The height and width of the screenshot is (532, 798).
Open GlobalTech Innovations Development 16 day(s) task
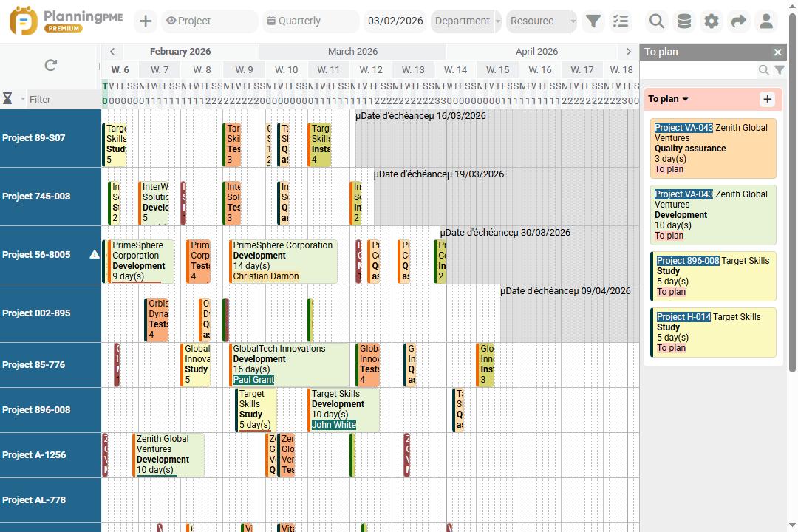coord(289,364)
